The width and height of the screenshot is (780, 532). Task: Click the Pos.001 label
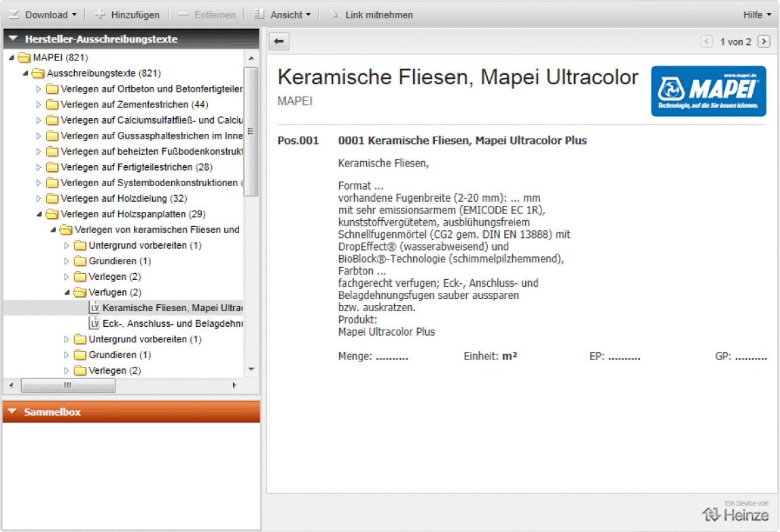click(298, 141)
